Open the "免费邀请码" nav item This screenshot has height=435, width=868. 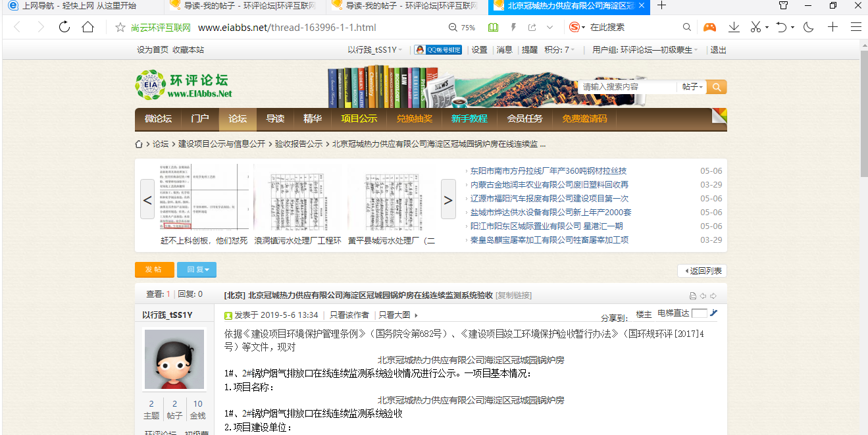coord(584,119)
